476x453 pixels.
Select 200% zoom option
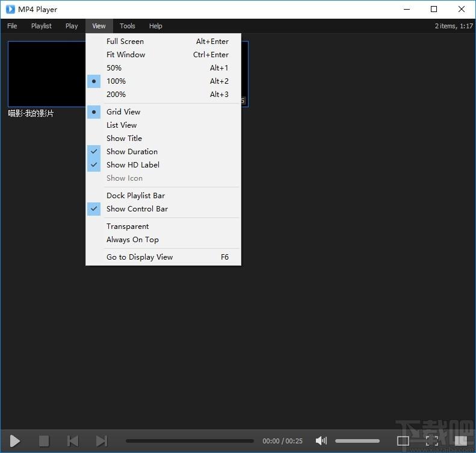pyautogui.click(x=163, y=95)
